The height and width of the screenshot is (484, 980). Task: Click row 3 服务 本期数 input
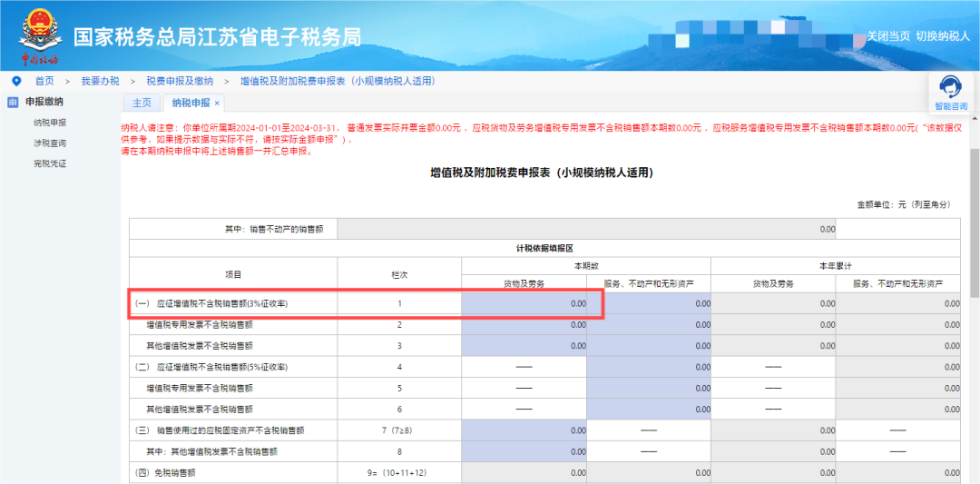point(649,345)
